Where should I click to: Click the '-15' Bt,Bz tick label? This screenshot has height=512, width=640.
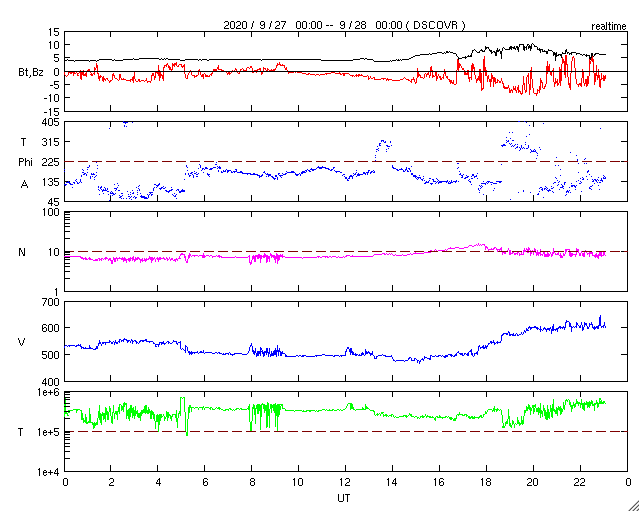(53, 111)
